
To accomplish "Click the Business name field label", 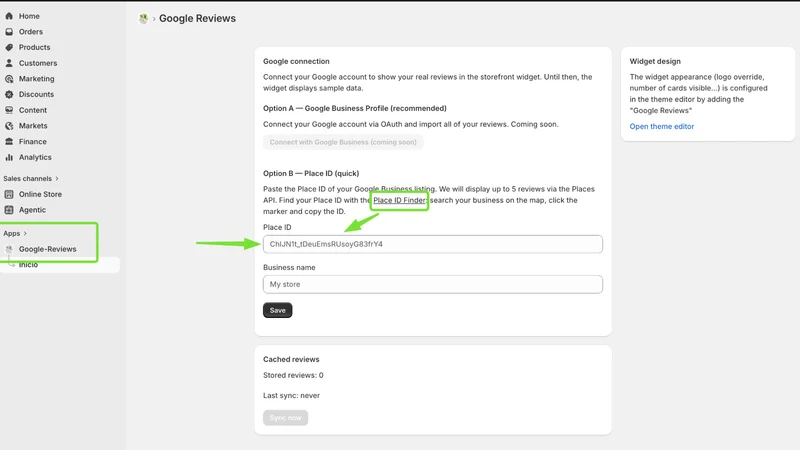I will pos(289,267).
